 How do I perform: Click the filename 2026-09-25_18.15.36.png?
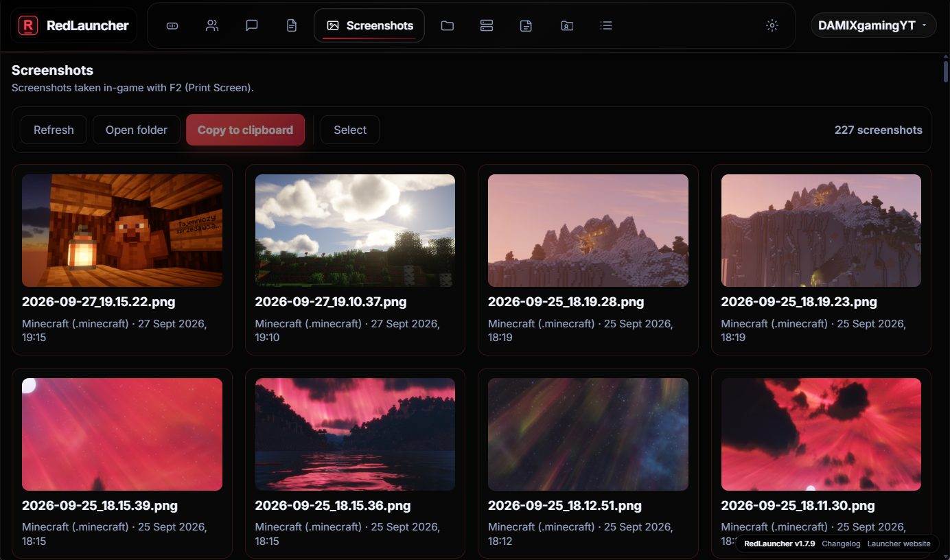coord(333,506)
